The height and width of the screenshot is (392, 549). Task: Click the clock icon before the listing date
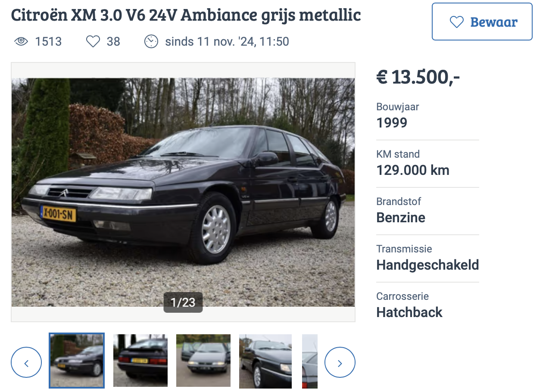coord(151,42)
